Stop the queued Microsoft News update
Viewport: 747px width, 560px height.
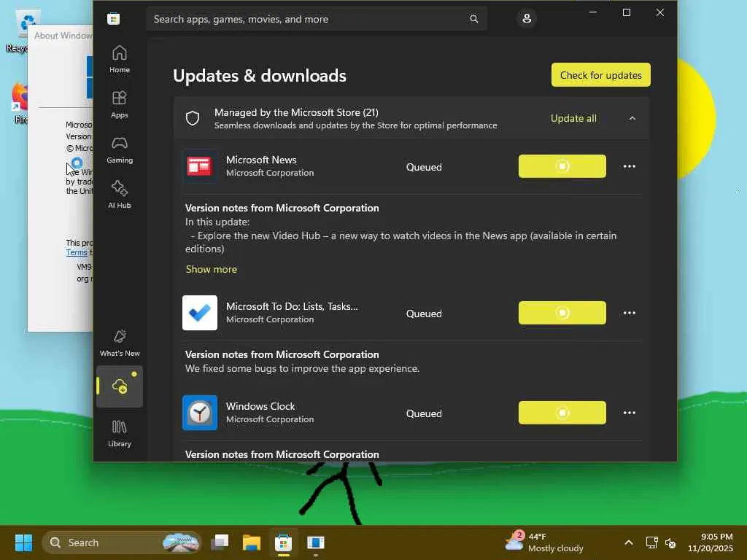(562, 166)
